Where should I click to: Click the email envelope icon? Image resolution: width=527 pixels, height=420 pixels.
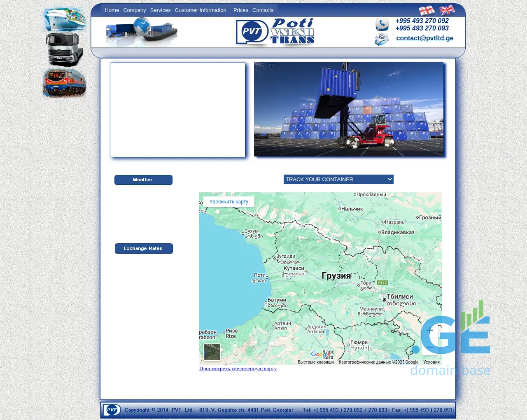click(x=382, y=40)
